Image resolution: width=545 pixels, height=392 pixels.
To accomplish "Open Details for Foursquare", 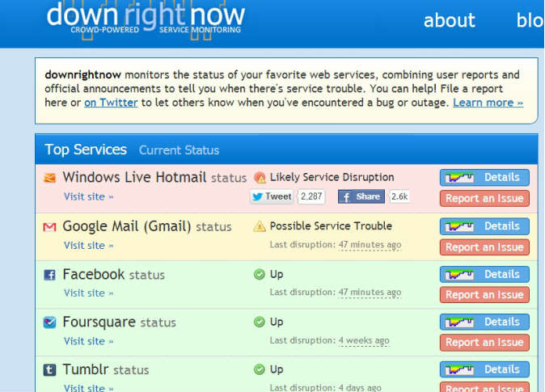I will point(484,322).
